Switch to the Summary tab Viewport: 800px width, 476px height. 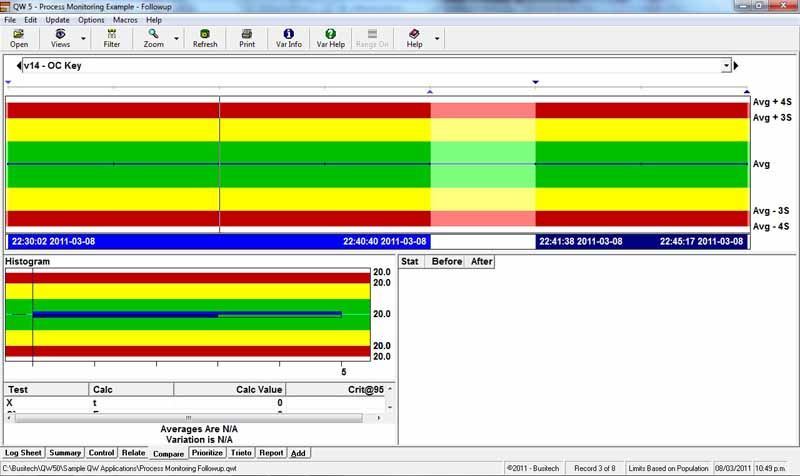pyautogui.click(x=65, y=453)
